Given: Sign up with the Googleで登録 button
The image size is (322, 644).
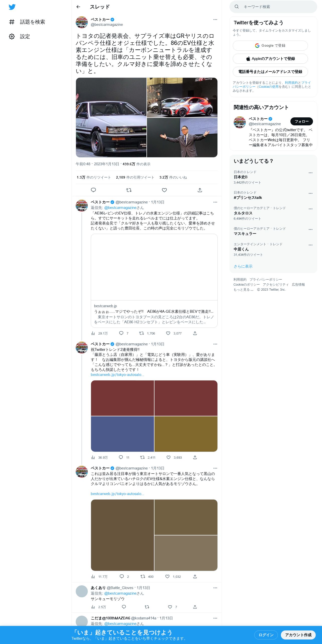Looking at the screenshot, I should pos(270,46).
